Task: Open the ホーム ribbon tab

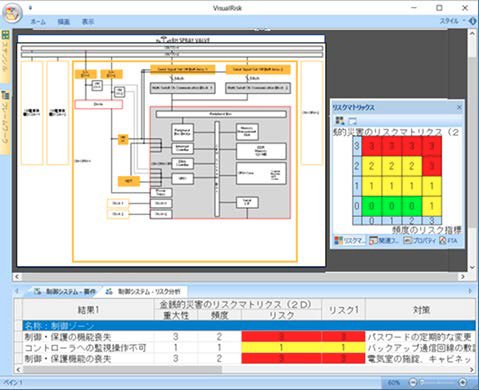Action: pos(38,22)
